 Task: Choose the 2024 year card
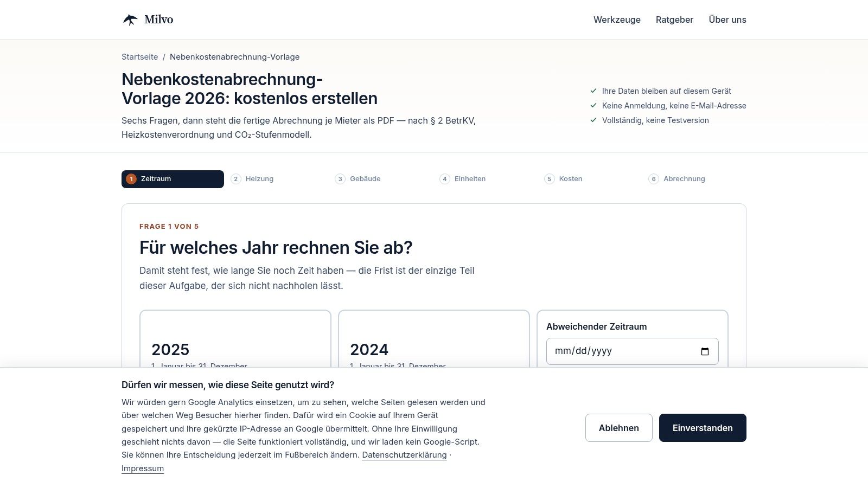pyautogui.click(x=434, y=339)
